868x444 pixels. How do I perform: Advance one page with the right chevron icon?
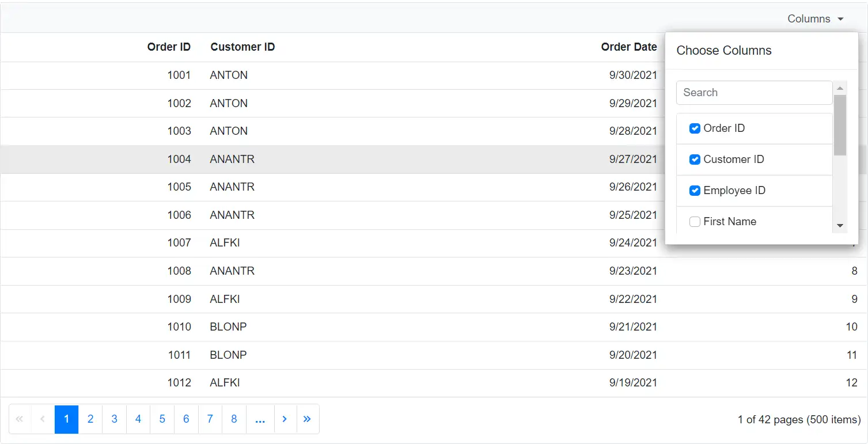point(285,419)
